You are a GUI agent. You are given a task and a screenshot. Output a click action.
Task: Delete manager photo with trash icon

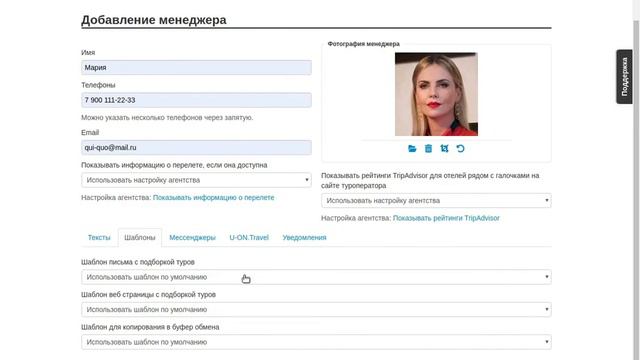click(428, 149)
